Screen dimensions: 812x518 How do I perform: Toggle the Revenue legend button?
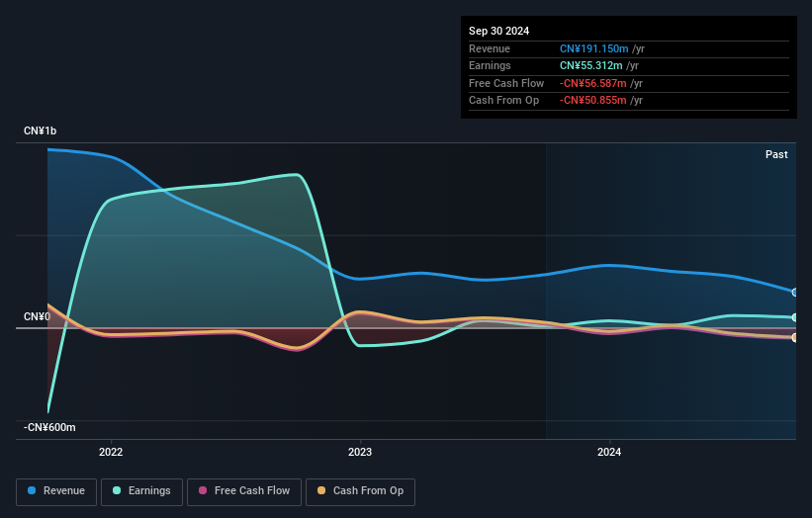tap(56, 491)
